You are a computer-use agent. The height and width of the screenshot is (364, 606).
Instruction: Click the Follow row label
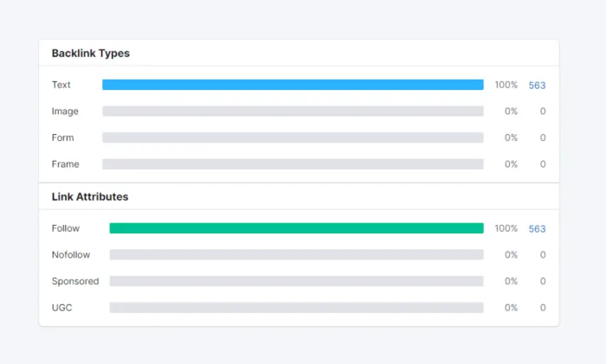tap(66, 228)
